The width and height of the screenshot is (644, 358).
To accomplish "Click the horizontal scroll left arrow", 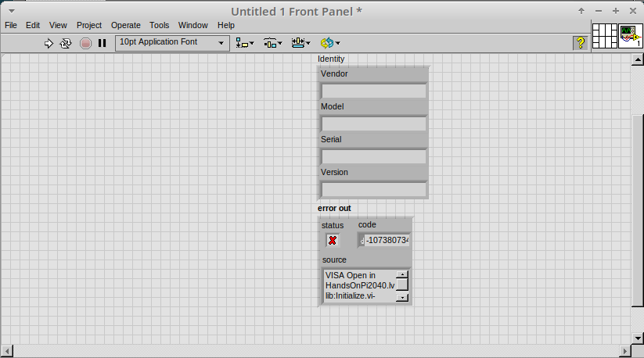I will 7,351.
